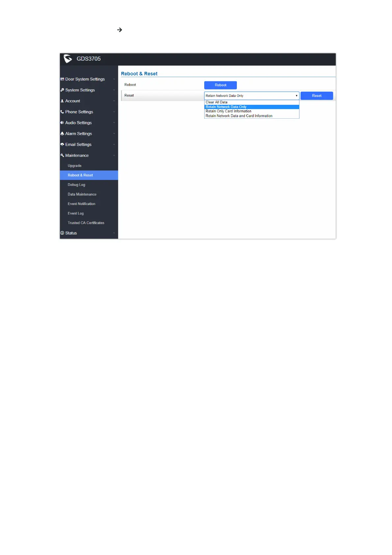Click the Reboot & Reset page heading

[x=139, y=74]
